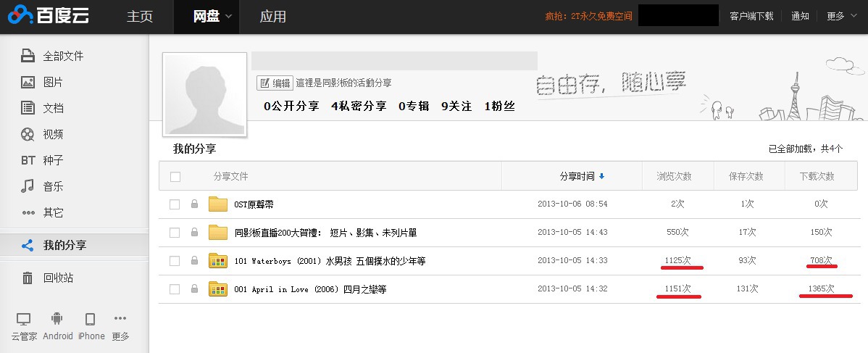Image resolution: width=868 pixels, height=353 pixels.
Task: Click the 疯抢: 2T永久免费空间 promotion link
Action: pos(588,16)
